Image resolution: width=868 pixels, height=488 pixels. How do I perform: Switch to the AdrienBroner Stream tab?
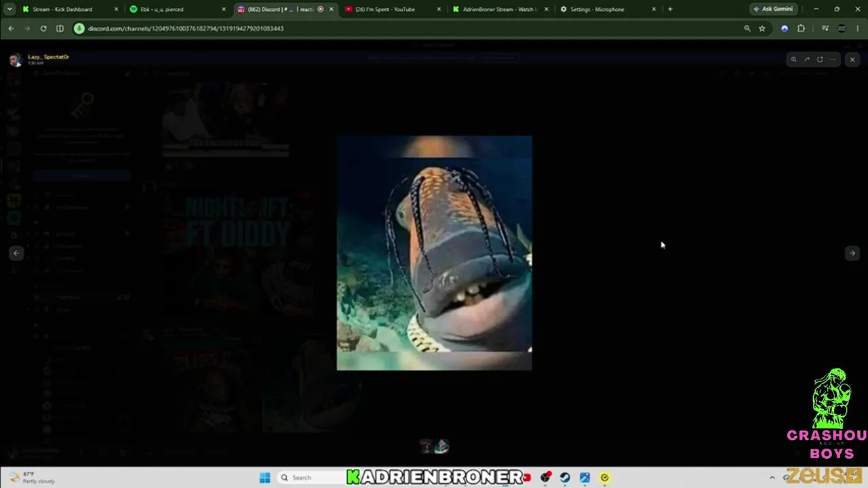[x=500, y=9]
